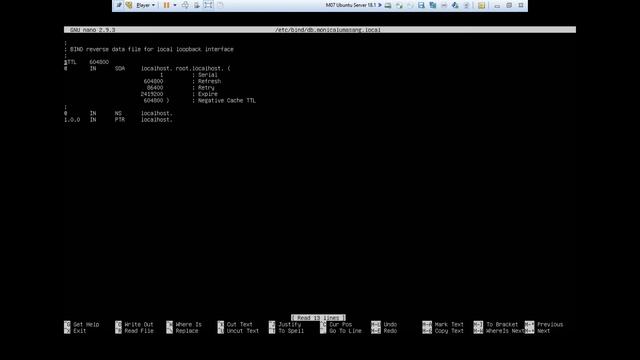The image size is (640, 360).
Task: Click the Previous shortcut label
Action: point(550,324)
